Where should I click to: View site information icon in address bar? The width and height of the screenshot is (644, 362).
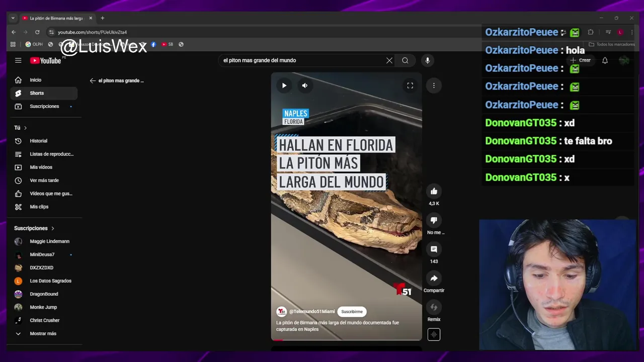click(51, 32)
